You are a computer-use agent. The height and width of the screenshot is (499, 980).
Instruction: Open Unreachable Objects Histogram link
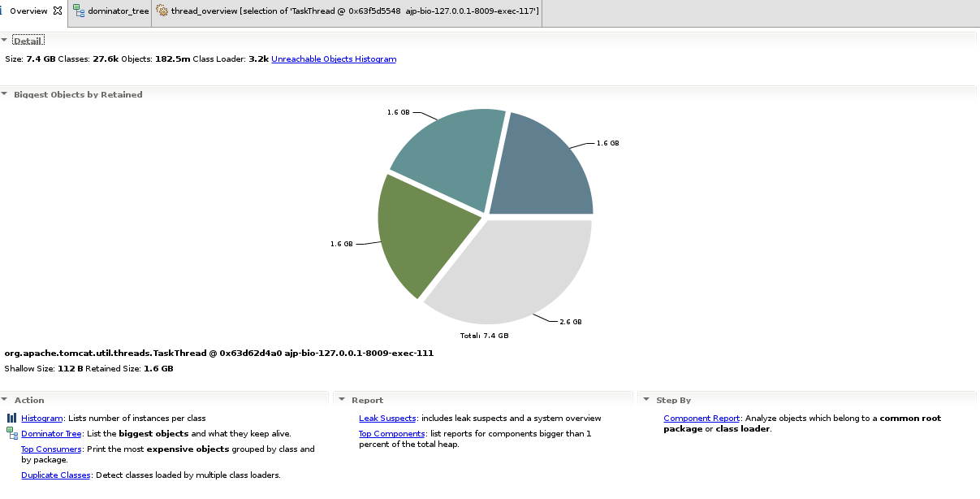point(334,59)
